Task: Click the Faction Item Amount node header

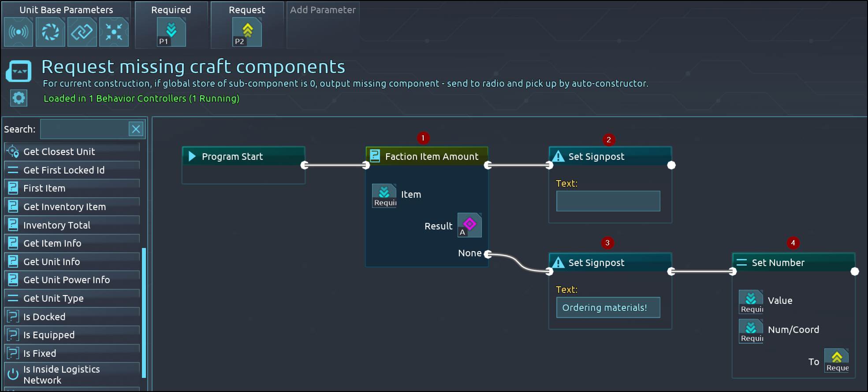Action: tap(427, 156)
